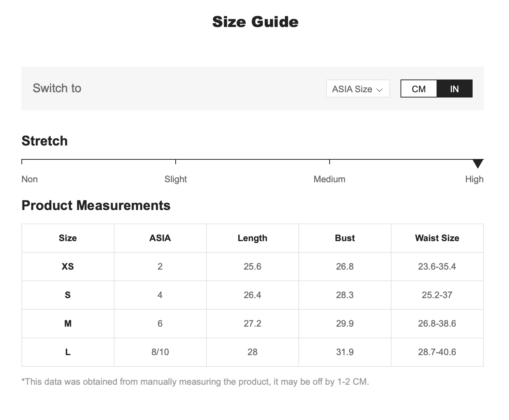Click the Product Measurements heading
The height and width of the screenshot is (420, 509).
[96, 205]
